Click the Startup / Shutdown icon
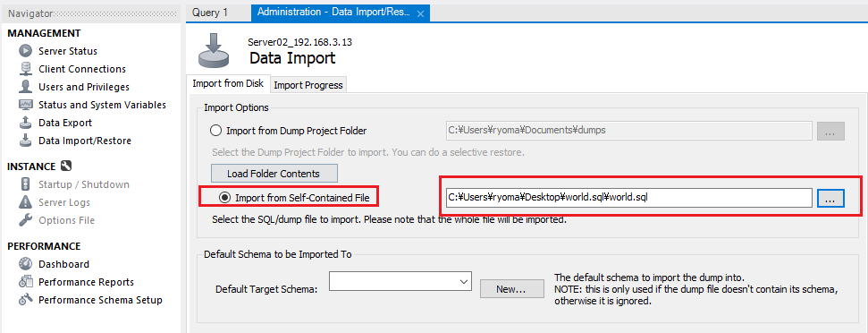 [25, 184]
